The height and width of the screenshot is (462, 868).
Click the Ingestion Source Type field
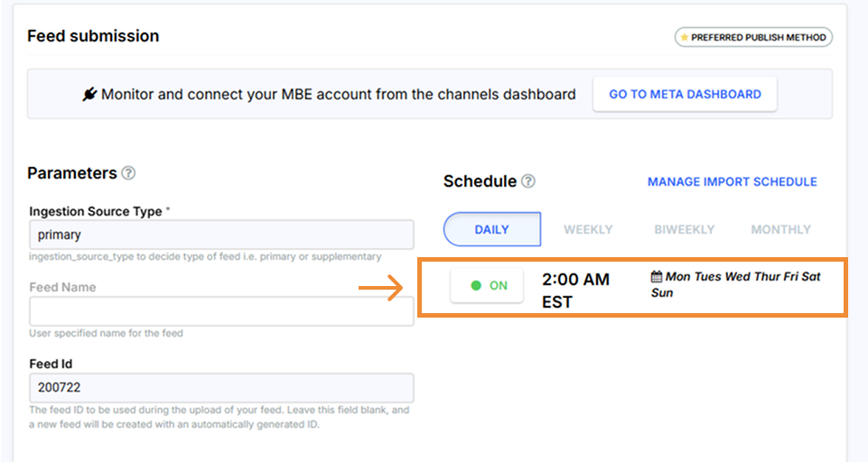(221, 235)
